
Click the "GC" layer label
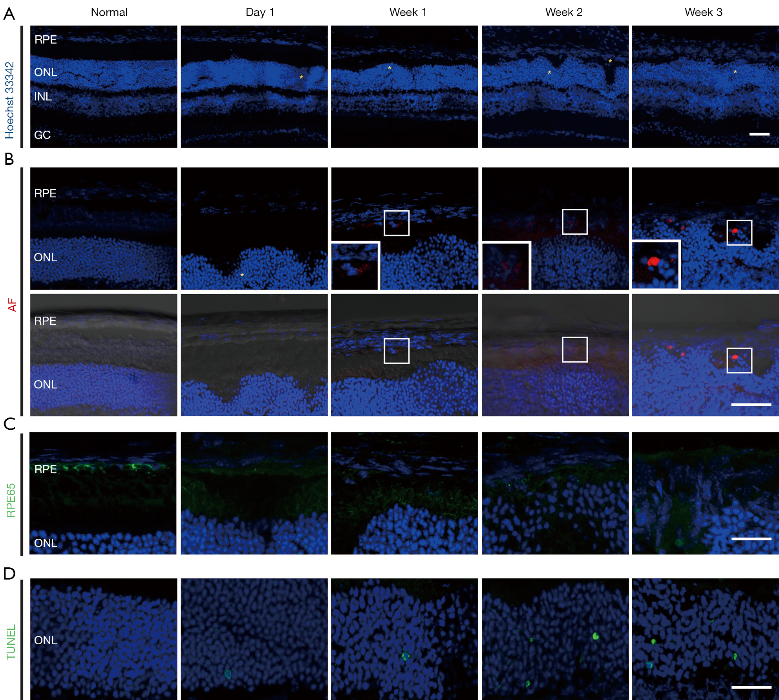pyautogui.click(x=42, y=135)
